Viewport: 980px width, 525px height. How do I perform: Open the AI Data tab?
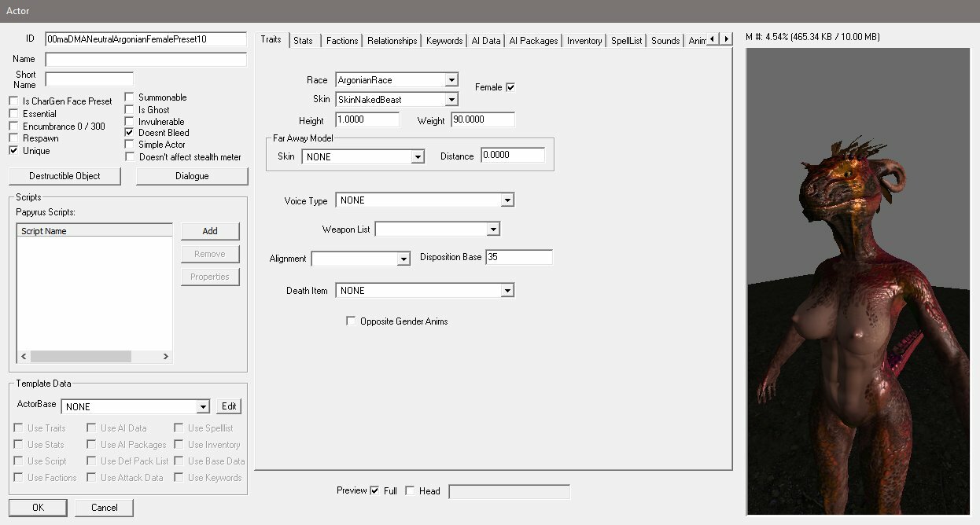point(485,41)
